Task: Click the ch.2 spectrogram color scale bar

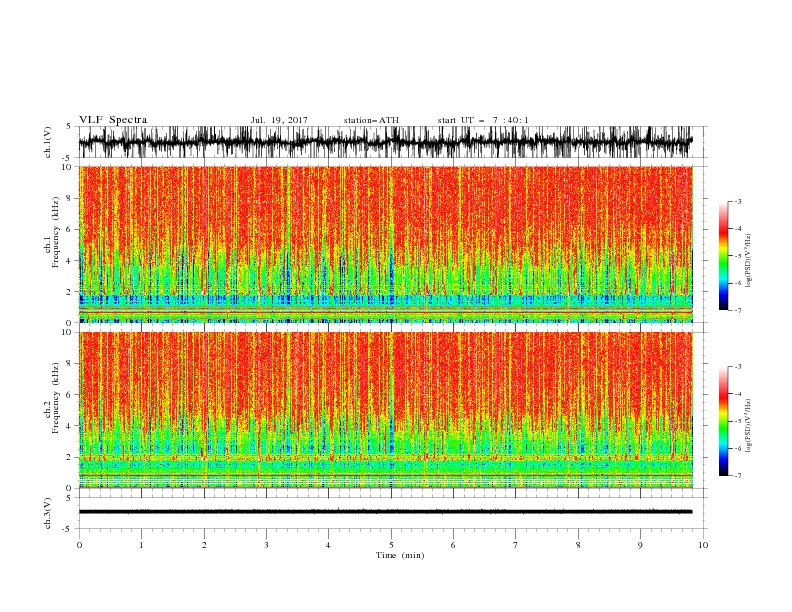Action: pos(723,421)
